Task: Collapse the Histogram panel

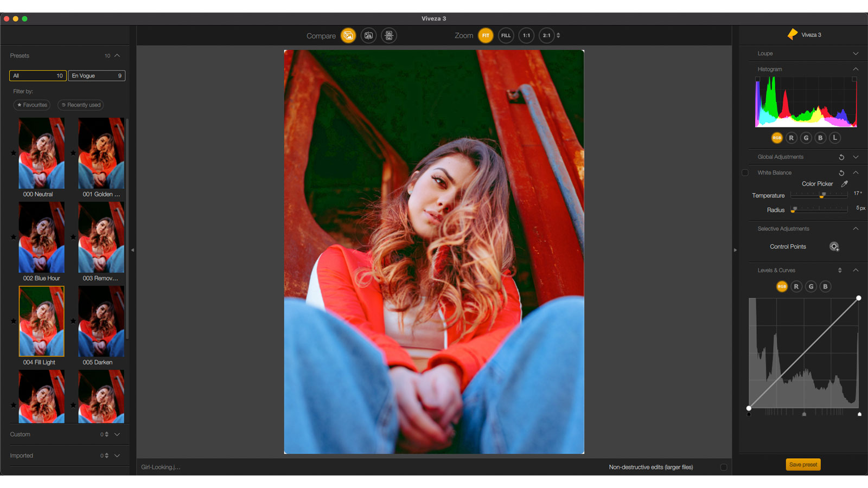Action: click(x=856, y=69)
